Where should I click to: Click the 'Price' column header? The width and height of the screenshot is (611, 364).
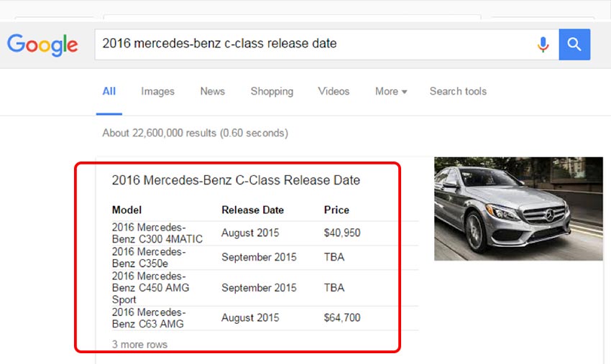click(x=336, y=210)
